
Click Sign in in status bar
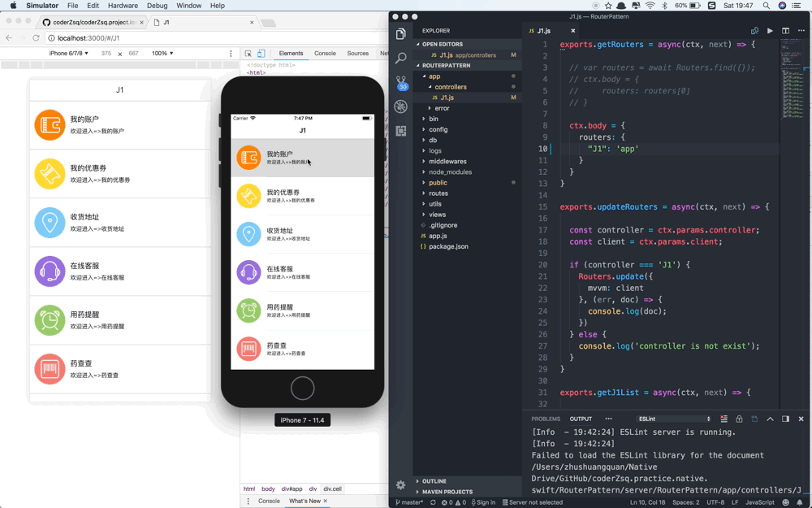pos(482,502)
